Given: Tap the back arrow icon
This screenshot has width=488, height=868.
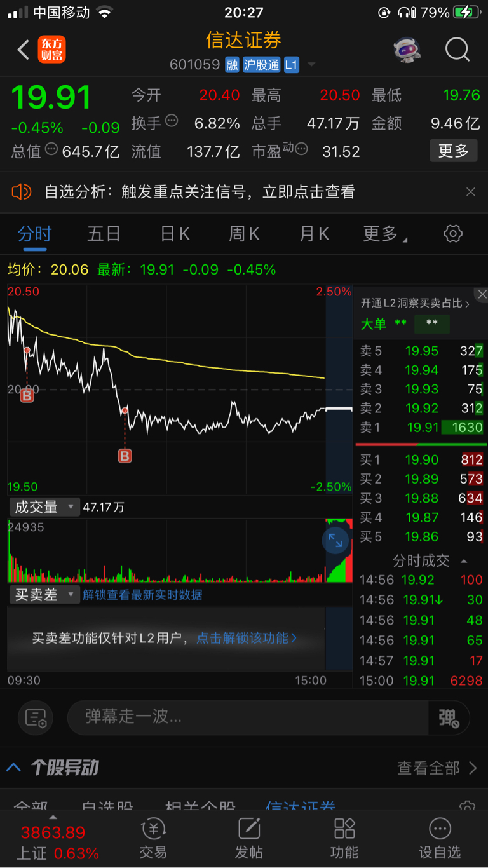Looking at the screenshot, I should (x=24, y=50).
